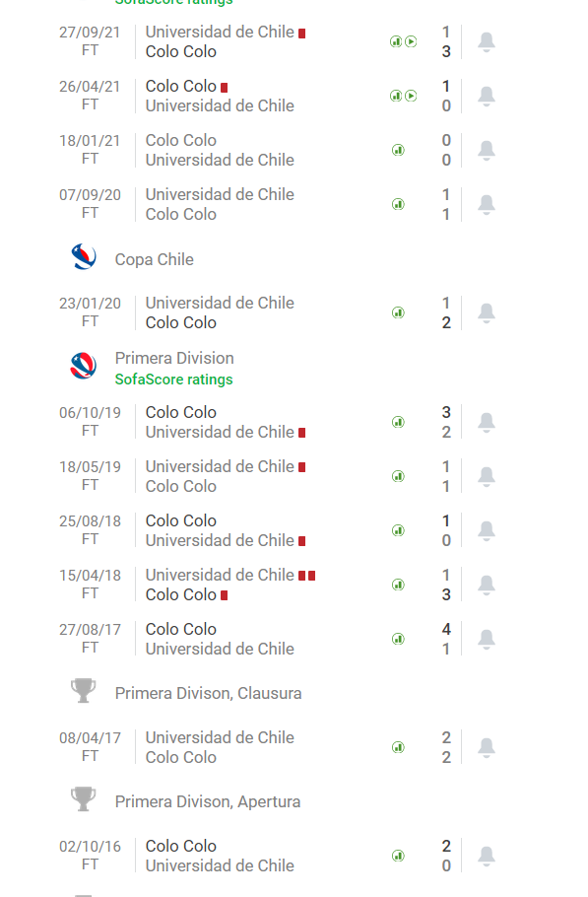Click the Copa Chile competition logo
This screenshot has height=897, width=588.
click(83, 258)
